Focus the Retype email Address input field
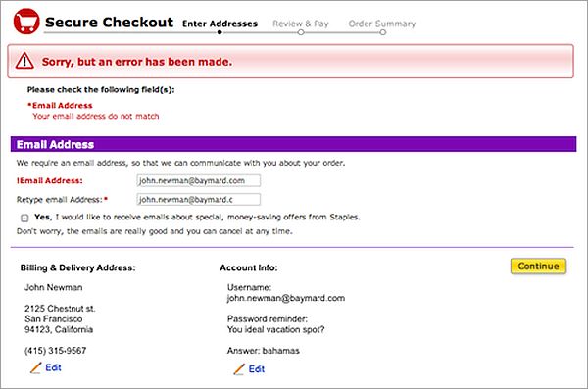588x389 pixels. click(198, 200)
